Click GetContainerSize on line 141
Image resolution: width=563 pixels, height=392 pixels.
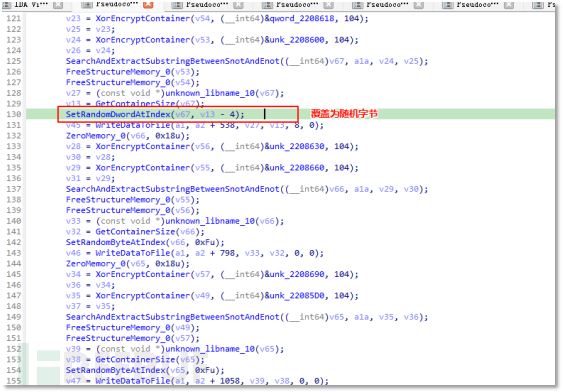point(135,232)
